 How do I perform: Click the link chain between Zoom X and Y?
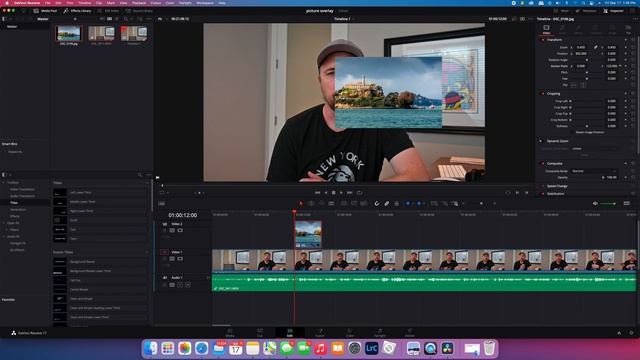(596, 47)
